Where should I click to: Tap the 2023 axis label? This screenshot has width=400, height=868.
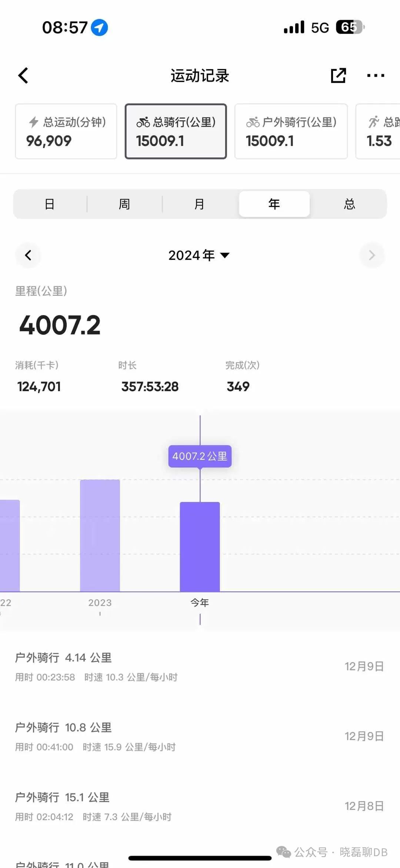100,603
